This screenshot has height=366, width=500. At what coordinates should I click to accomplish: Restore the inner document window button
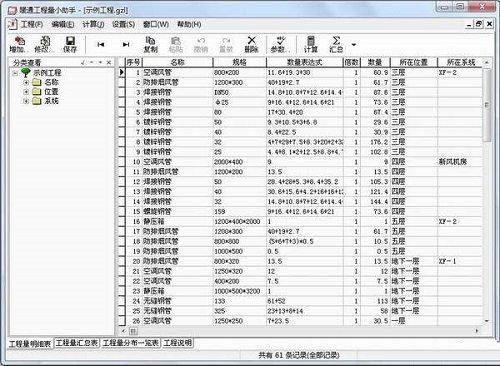tap(479, 24)
